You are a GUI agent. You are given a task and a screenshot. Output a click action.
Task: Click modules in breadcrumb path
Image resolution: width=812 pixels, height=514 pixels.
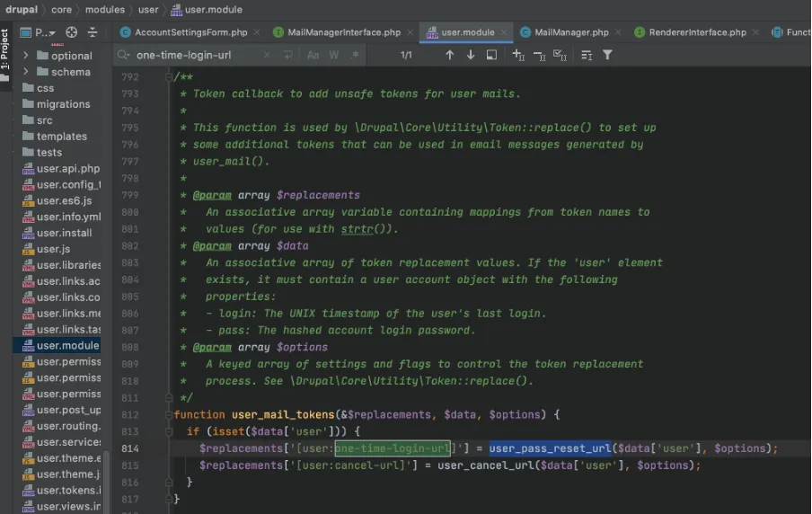pos(104,9)
